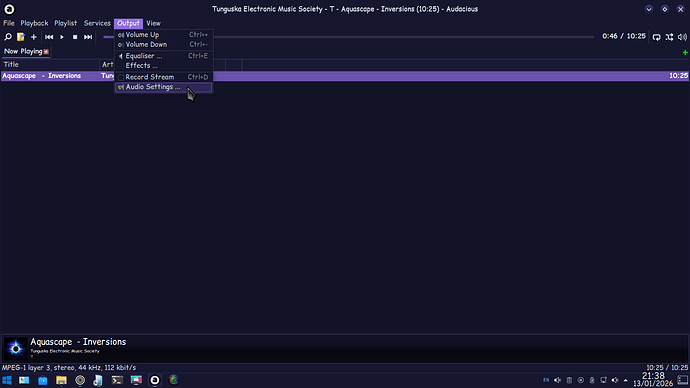Open Effects from Output menu

(164, 66)
